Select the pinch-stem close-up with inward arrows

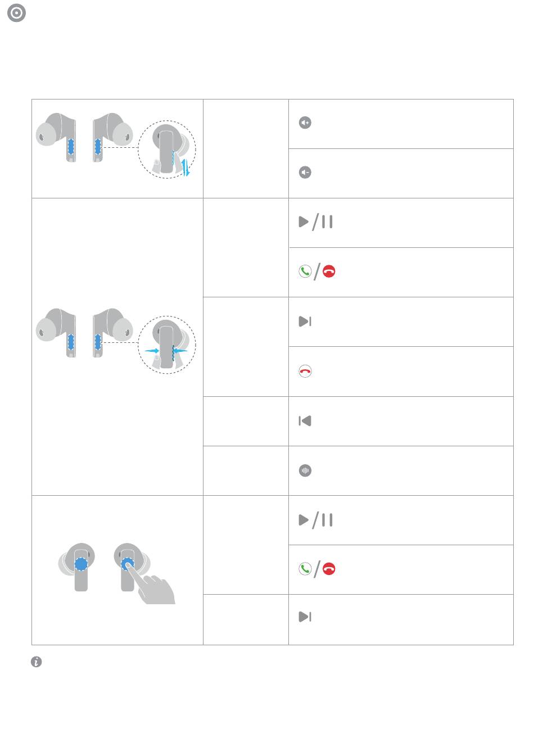[167, 345]
